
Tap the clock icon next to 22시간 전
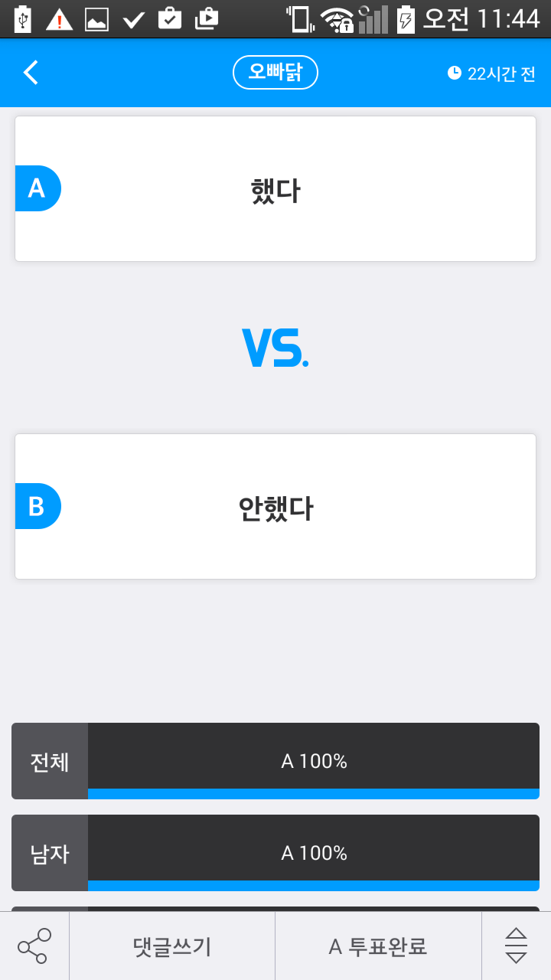455,72
